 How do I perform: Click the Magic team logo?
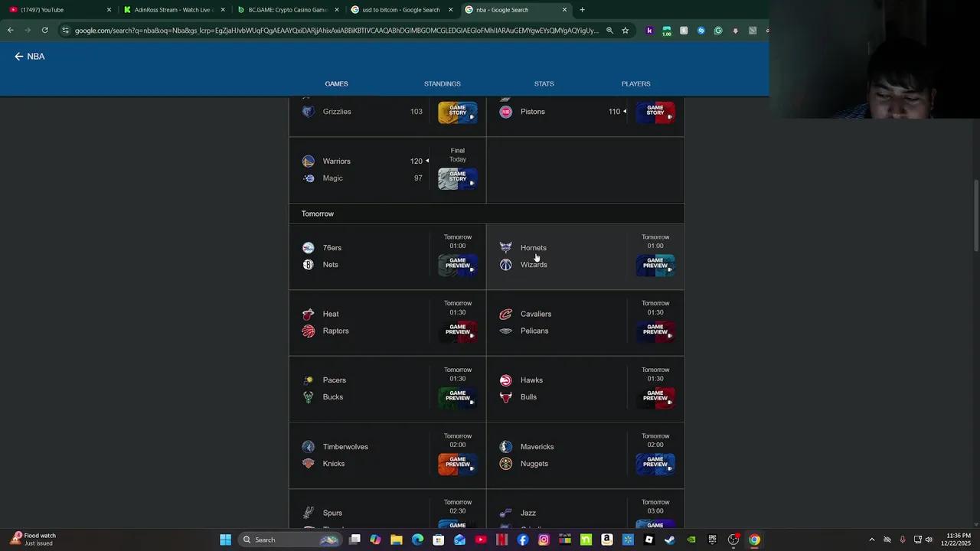tap(309, 178)
